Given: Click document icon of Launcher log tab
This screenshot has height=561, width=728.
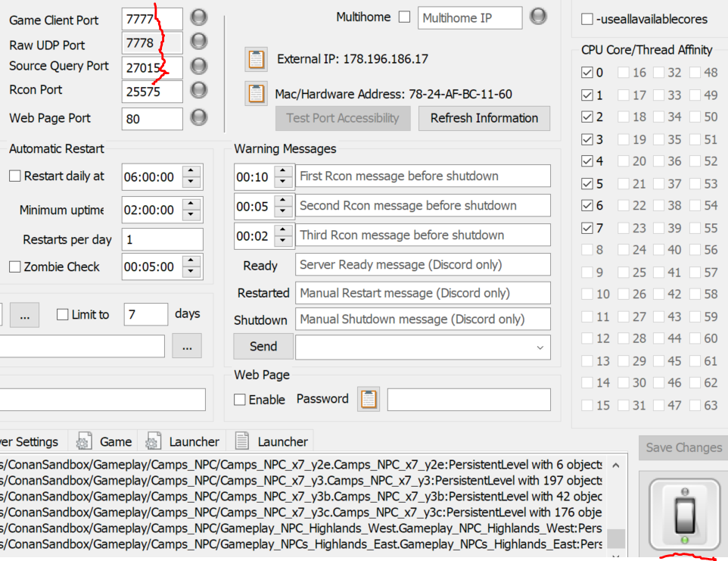Looking at the screenshot, I should point(242,441).
